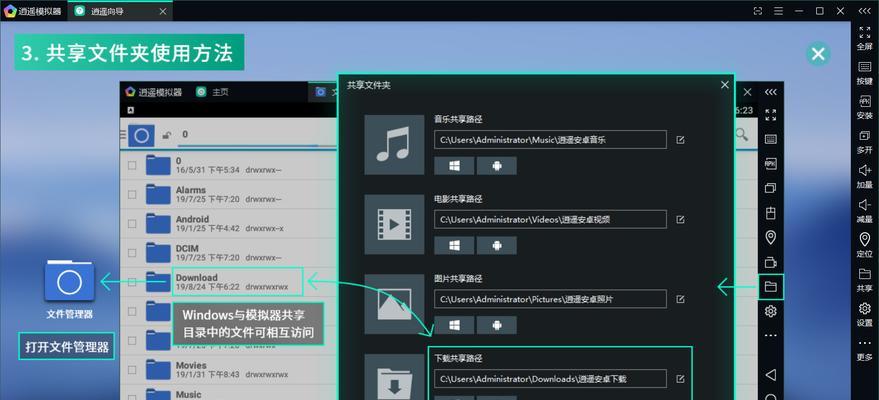
Task: Edit the music share path with the pencil icon
Action: (x=680, y=140)
